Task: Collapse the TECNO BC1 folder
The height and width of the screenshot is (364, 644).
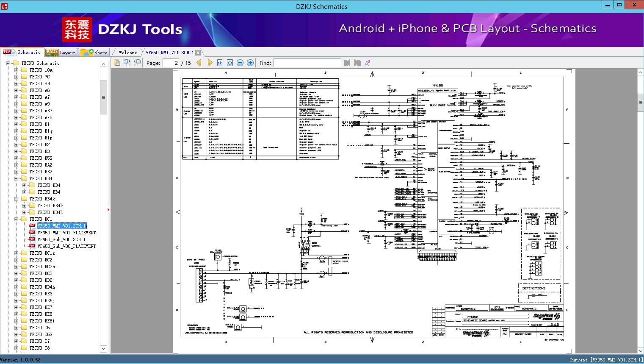Action: pyautogui.click(x=16, y=219)
